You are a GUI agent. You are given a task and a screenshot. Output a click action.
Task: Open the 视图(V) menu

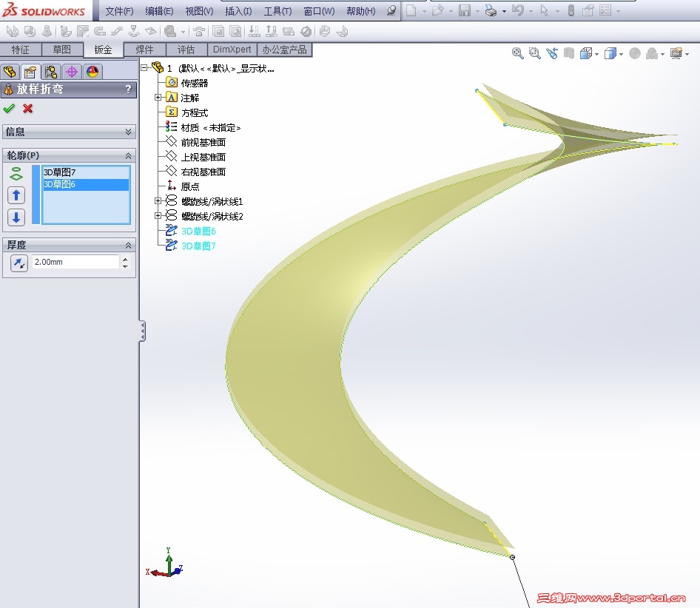pos(199,11)
